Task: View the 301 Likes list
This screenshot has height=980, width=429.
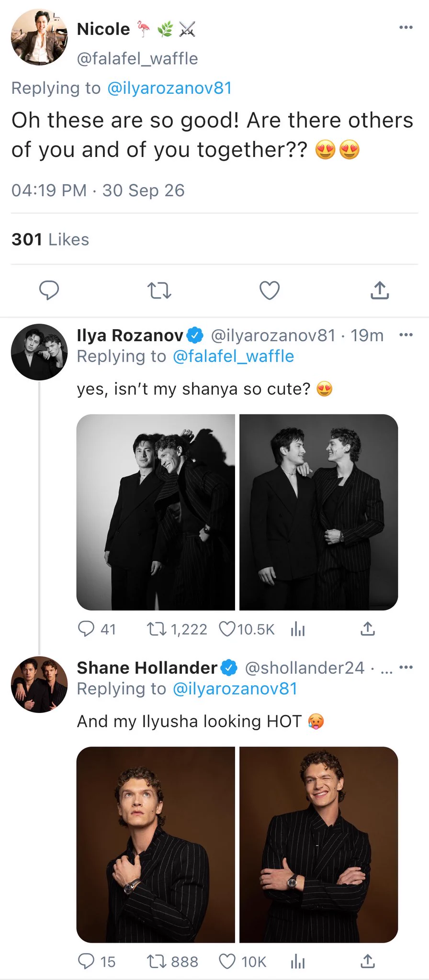Action: [50, 239]
